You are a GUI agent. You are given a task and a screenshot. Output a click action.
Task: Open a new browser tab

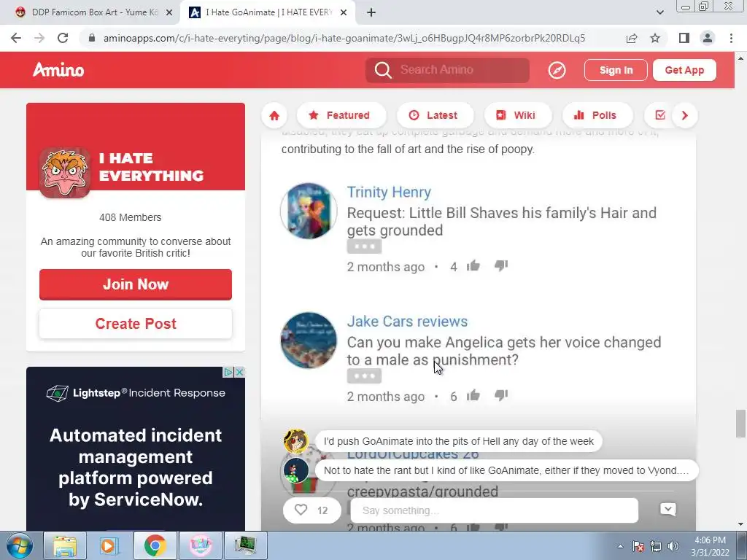point(371,12)
